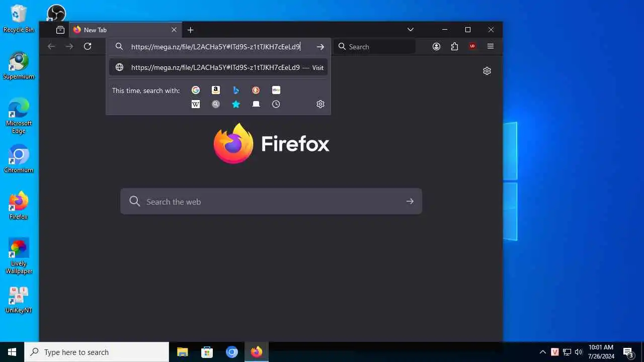The image size is (644, 362).
Task: Open network tray icon
Action: pyautogui.click(x=567, y=352)
